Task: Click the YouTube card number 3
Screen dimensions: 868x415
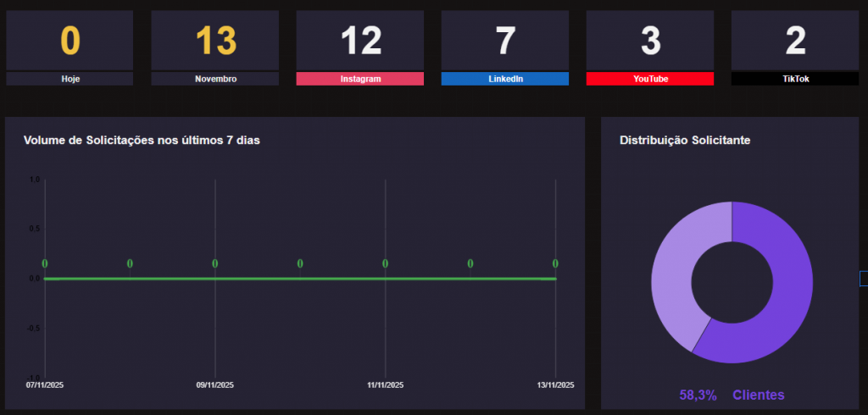Action: (649, 41)
